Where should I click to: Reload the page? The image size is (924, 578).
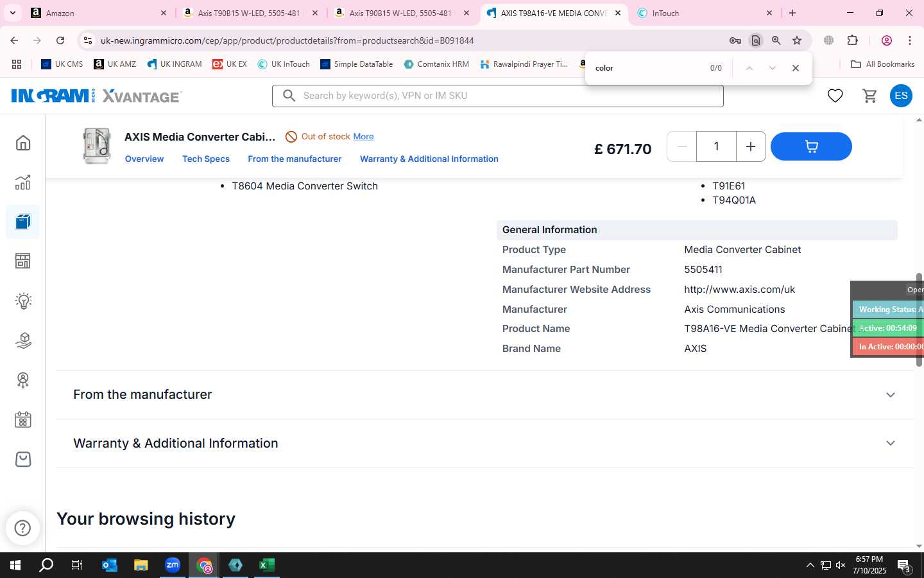(60, 40)
